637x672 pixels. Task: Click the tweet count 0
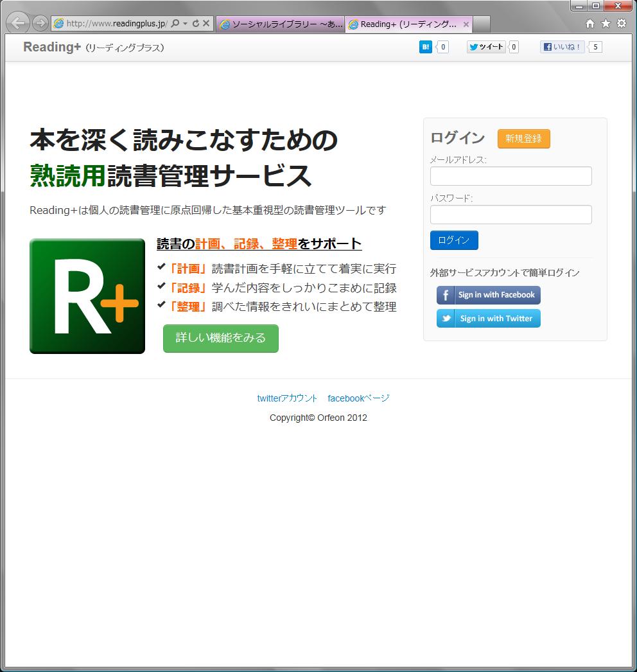point(514,47)
